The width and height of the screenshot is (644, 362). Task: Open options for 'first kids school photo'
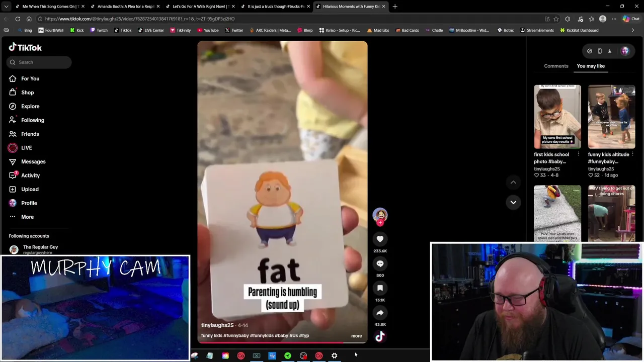click(578, 154)
